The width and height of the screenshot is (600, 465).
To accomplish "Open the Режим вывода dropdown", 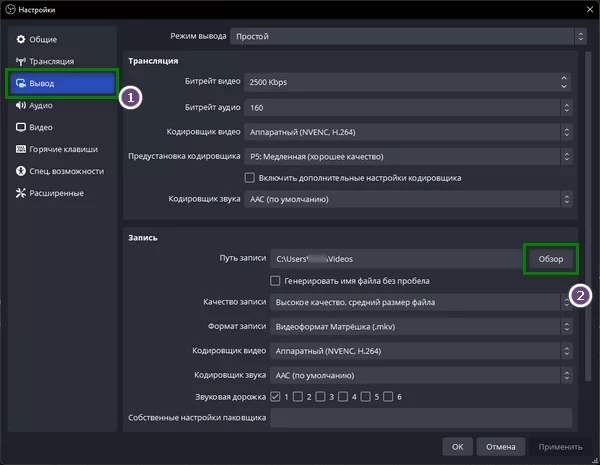I will 405,36.
